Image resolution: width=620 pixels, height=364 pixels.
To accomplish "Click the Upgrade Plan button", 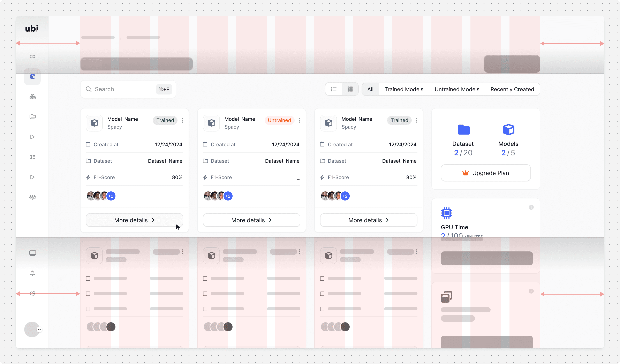I will [485, 173].
